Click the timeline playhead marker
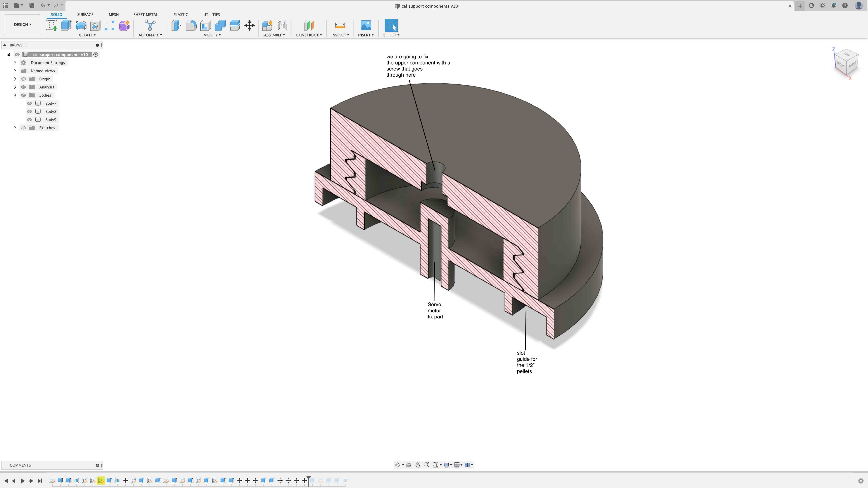868x488 pixels. [308, 477]
